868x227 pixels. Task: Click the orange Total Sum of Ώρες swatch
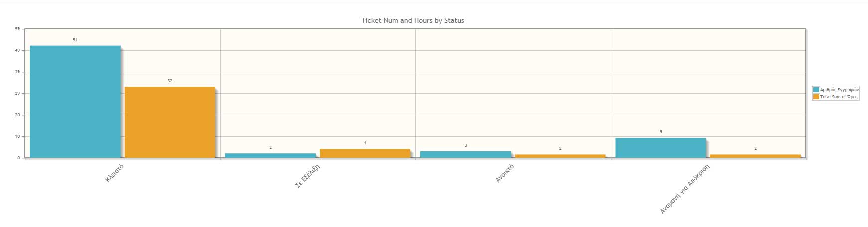816,97
